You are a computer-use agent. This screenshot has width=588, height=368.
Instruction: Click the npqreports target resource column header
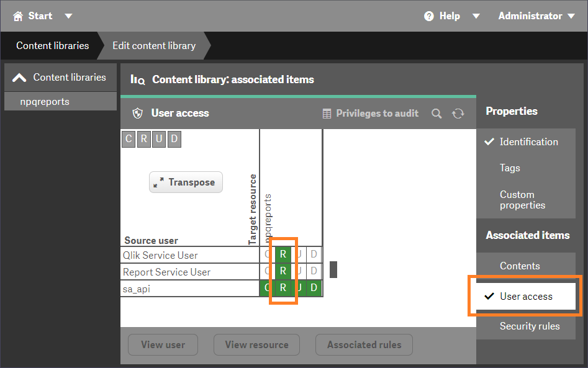268,218
